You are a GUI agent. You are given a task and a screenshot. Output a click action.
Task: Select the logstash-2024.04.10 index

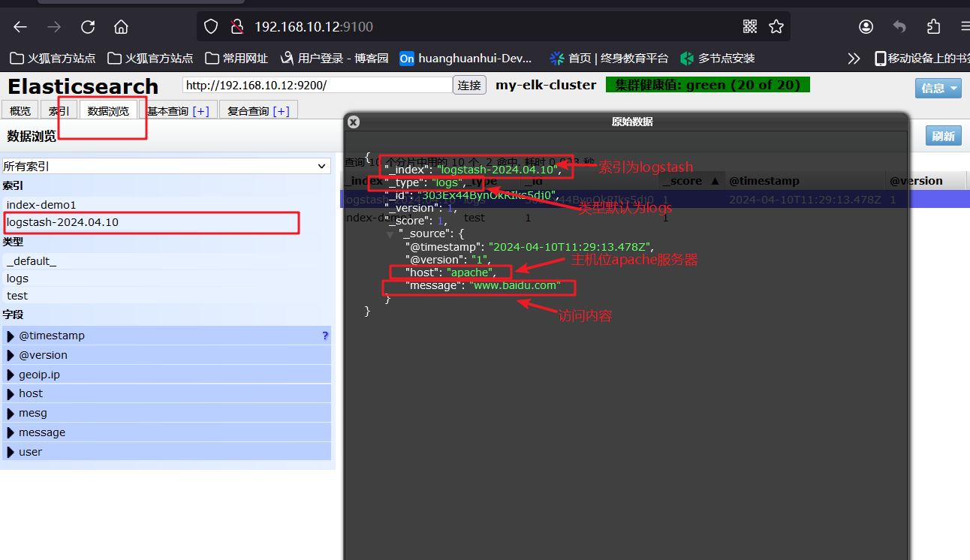[x=167, y=222]
